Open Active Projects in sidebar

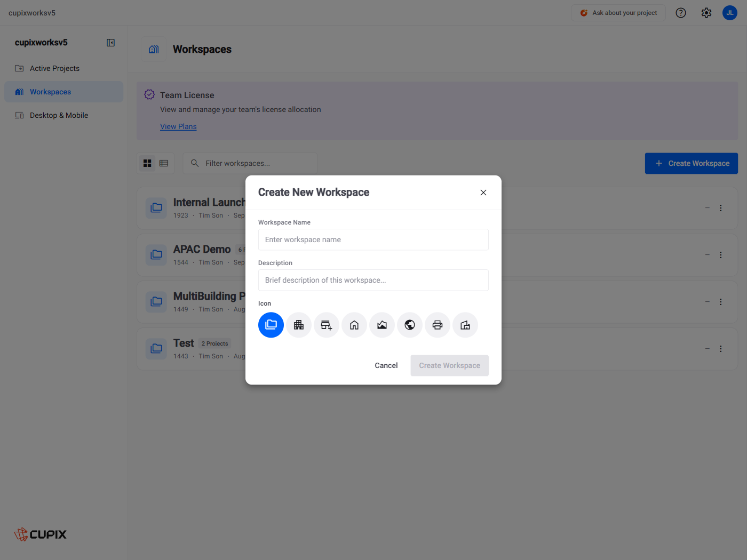click(64, 68)
